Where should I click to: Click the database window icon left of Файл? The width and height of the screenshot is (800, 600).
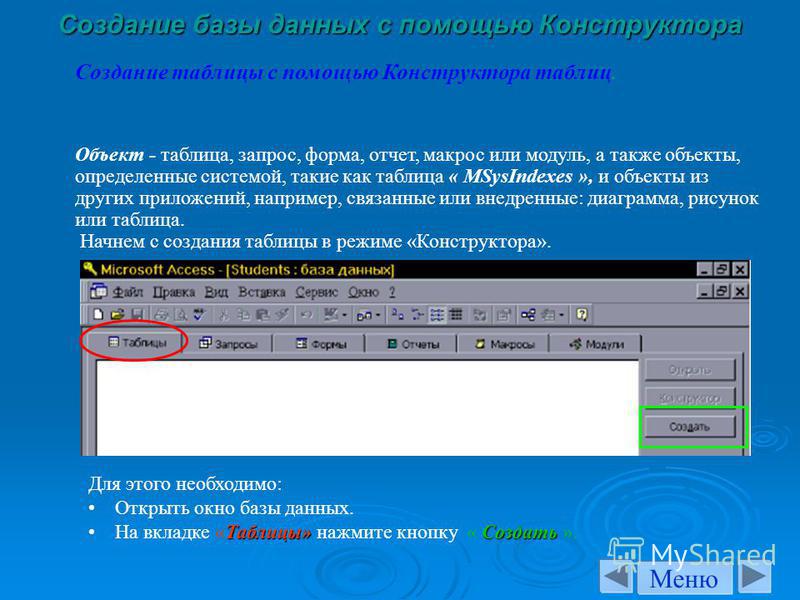98,291
